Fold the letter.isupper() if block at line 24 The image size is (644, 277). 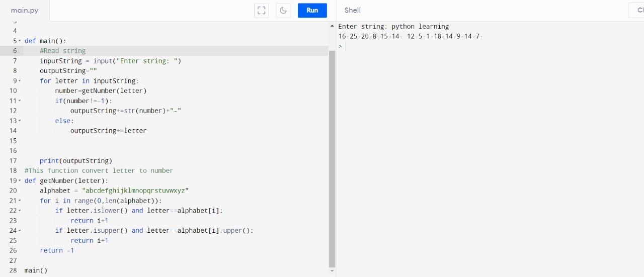pyautogui.click(x=20, y=231)
